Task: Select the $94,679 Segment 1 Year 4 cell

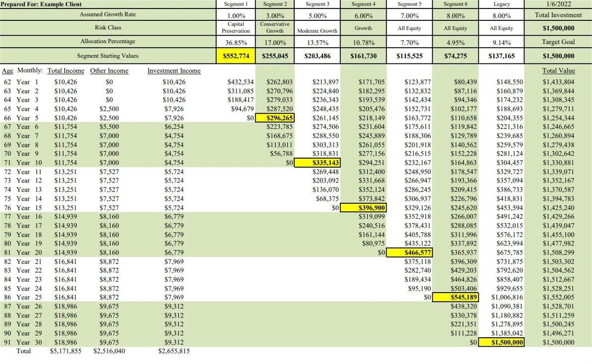Action: pos(242,109)
